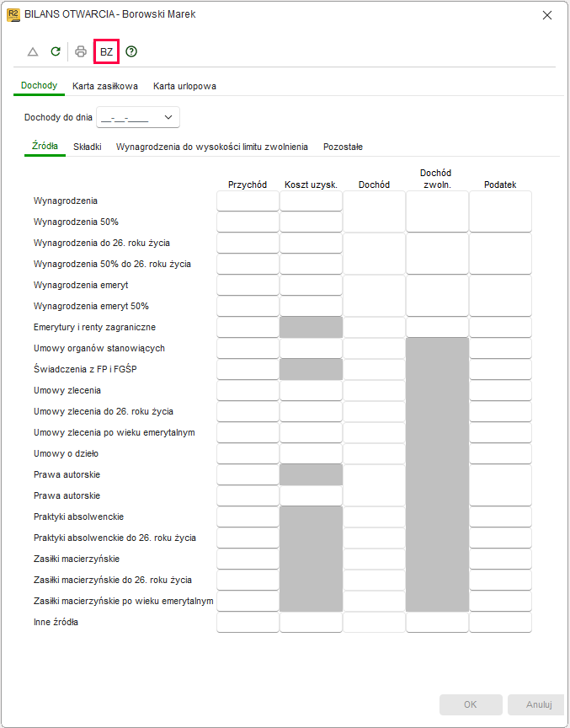The height and width of the screenshot is (728, 570).
Task: Click Podatek field for Praktyki absolwenckie do 26. roku życia
Action: point(500,538)
